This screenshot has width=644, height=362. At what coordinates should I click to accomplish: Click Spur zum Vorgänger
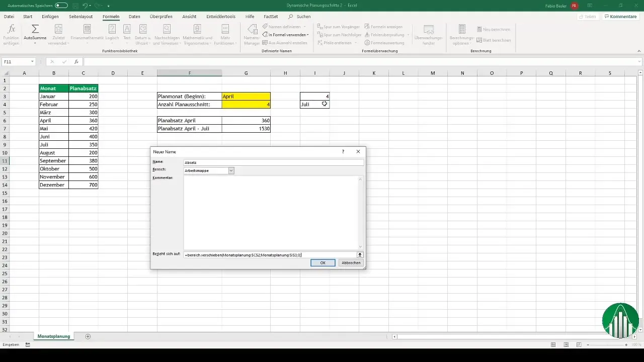(x=338, y=26)
